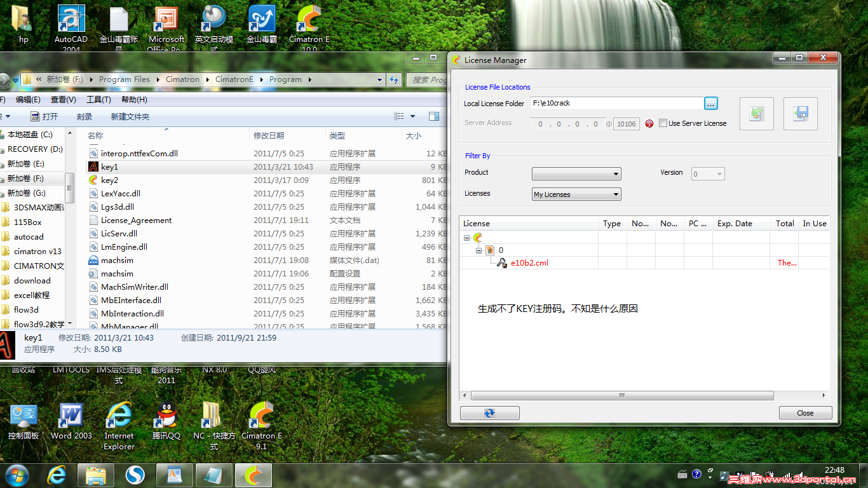This screenshot has height=488, width=868.
Task: Open Cimatron E 10.0 desktop shortcut
Action: pyautogui.click(x=309, y=28)
